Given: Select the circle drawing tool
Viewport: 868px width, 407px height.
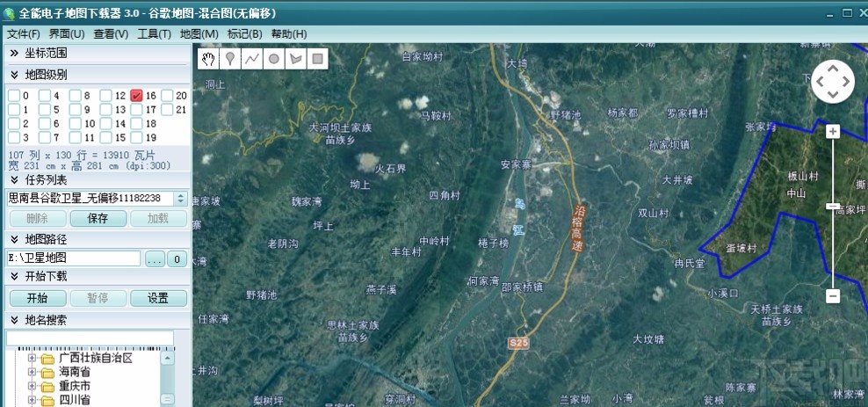Looking at the screenshot, I should coord(273,59).
